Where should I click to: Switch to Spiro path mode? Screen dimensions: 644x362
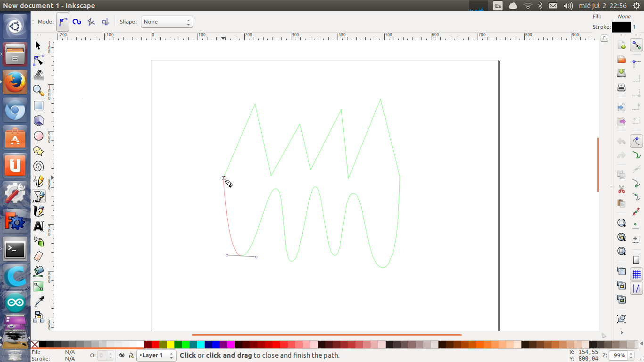[77, 22]
